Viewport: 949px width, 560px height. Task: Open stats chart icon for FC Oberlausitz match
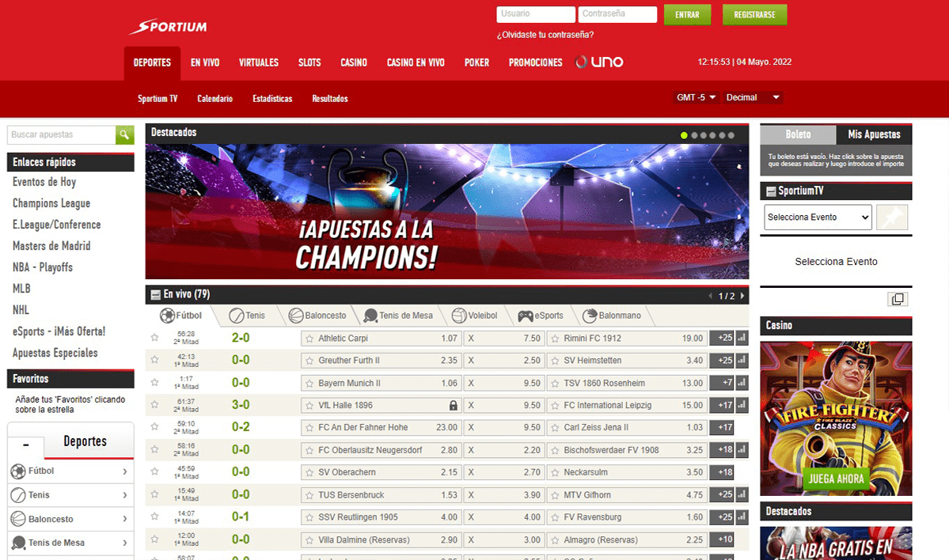pyautogui.click(x=742, y=450)
